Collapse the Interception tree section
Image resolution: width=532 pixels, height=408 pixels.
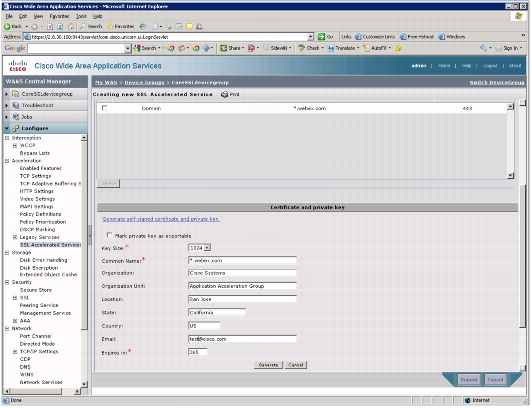tap(7, 138)
